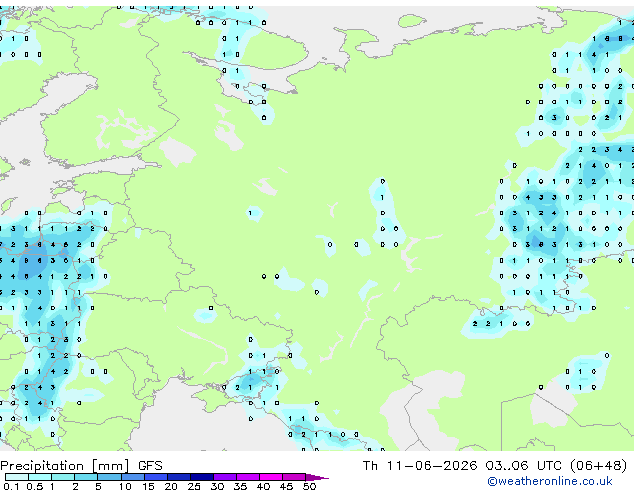Pick the legend swatch between 10 and 15
The width and height of the screenshot is (634, 490).
pos(133,477)
